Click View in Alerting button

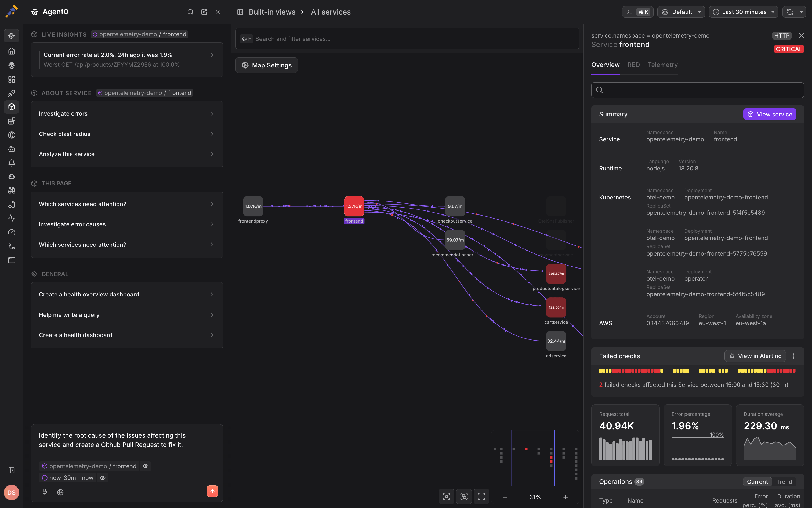tap(755, 356)
